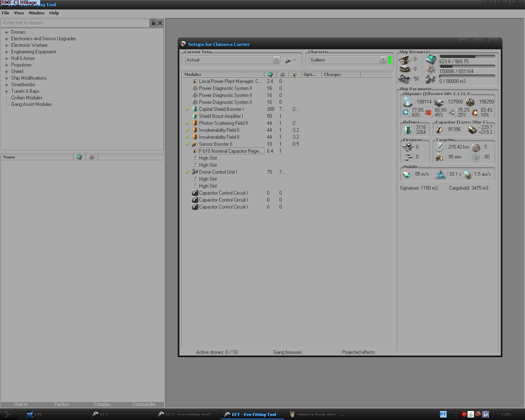Click the CPU chip icon beside 623.8 / 968.75
Image resolution: width=525 pixels, height=420 pixels.
pos(431,60)
